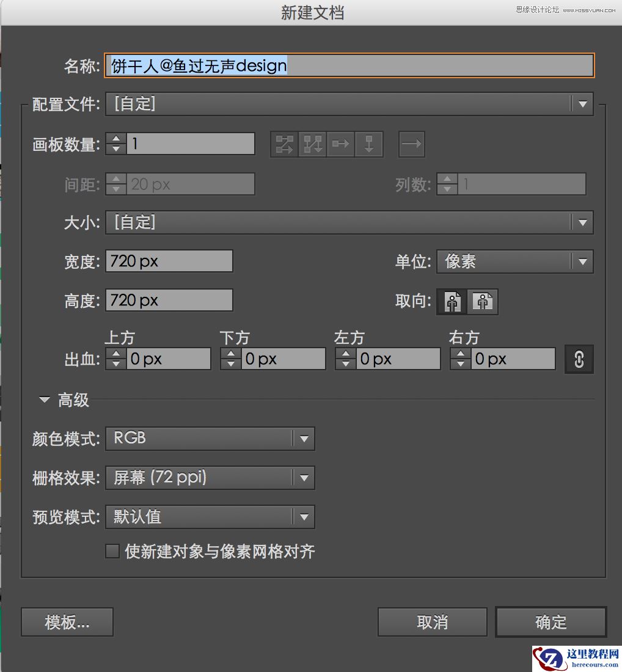Select the arrange by row artboard icon
The height and width of the screenshot is (672, 622).
coord(340,144)
